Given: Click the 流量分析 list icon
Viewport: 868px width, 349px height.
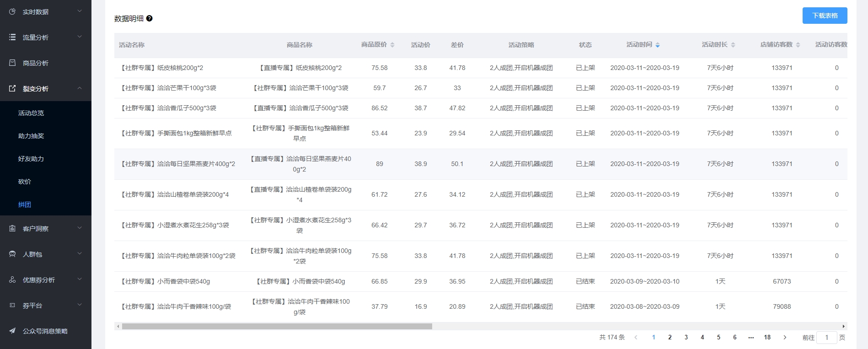Looking at the screenshot, I should point(12,37).
